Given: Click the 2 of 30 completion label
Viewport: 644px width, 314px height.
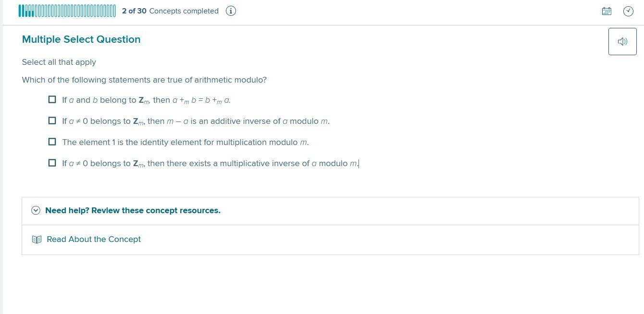Looking at the screenshot, I should point(134,11).
